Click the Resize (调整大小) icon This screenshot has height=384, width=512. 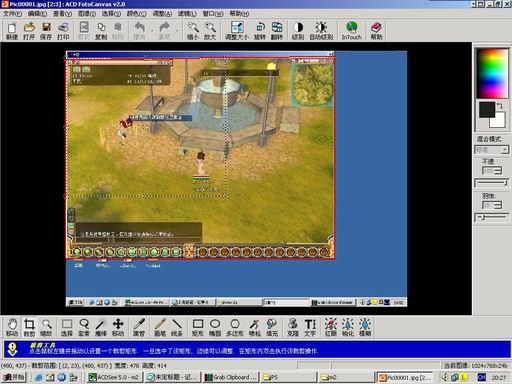point(237,30)
